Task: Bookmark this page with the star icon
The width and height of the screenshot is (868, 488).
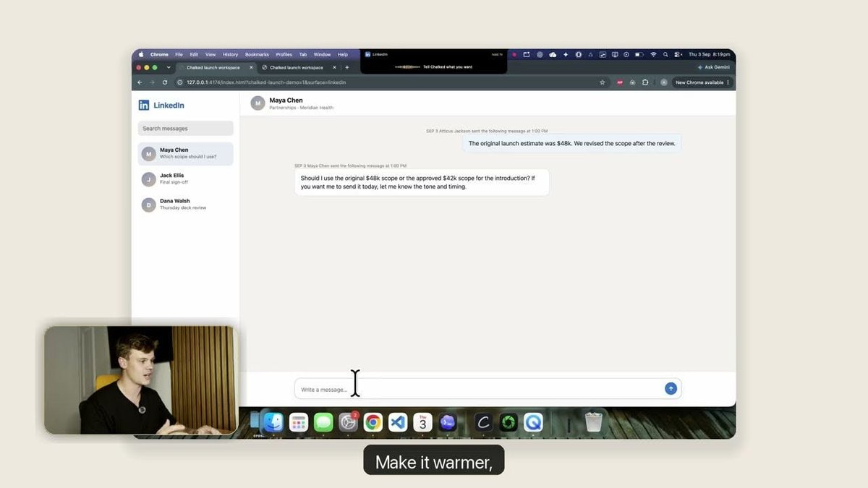Action: (602, 82)
